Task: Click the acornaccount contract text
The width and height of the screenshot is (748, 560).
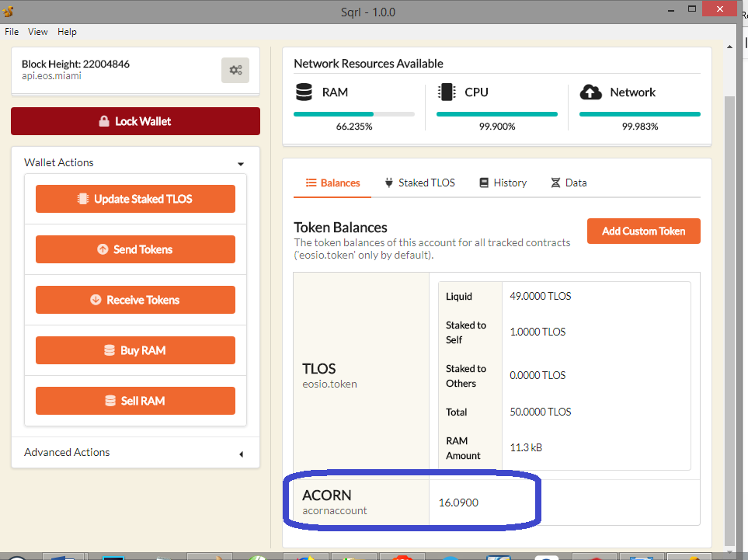Action: point(335,510)
